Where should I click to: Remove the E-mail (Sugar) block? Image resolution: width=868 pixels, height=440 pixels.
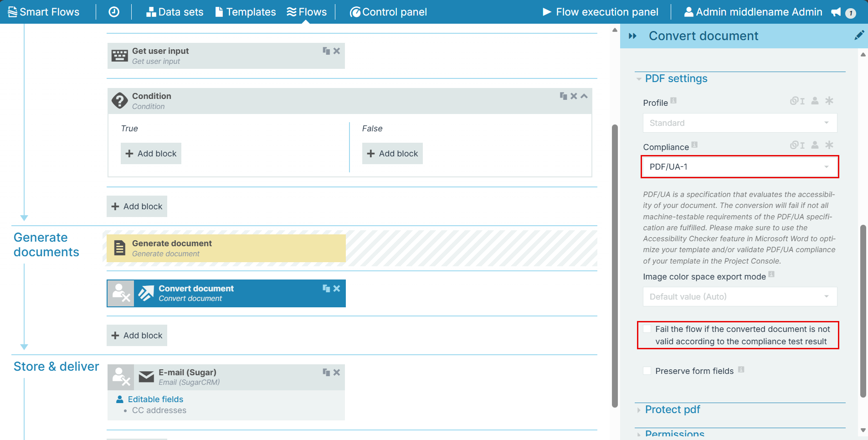tap(337, 373)
